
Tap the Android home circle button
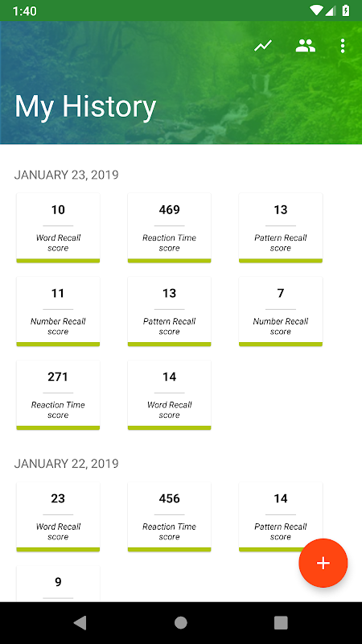click(x=180, y=622)
